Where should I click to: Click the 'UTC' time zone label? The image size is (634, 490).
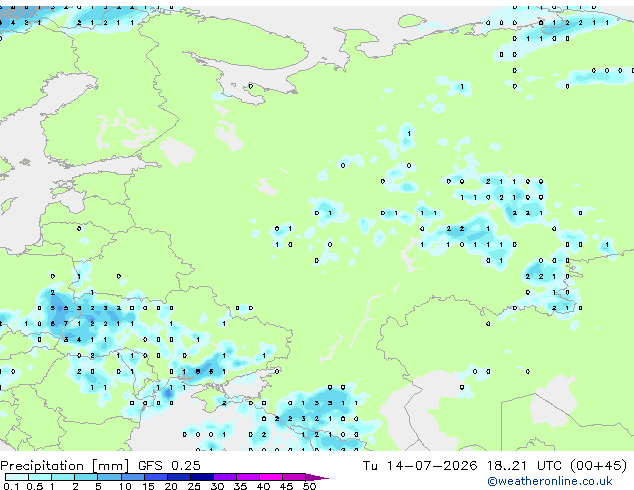click(549, 466)
